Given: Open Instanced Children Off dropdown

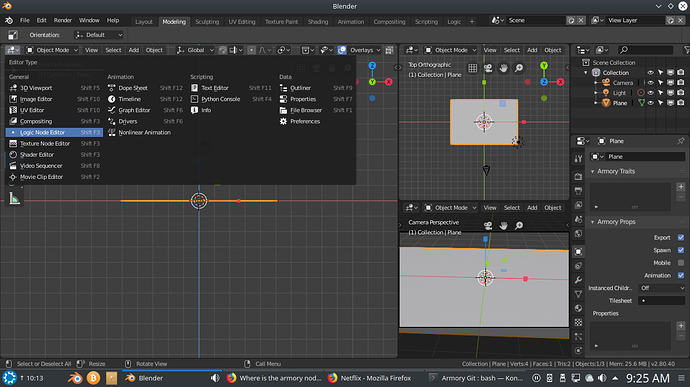Looking at the screenshot, I should 661,288.
